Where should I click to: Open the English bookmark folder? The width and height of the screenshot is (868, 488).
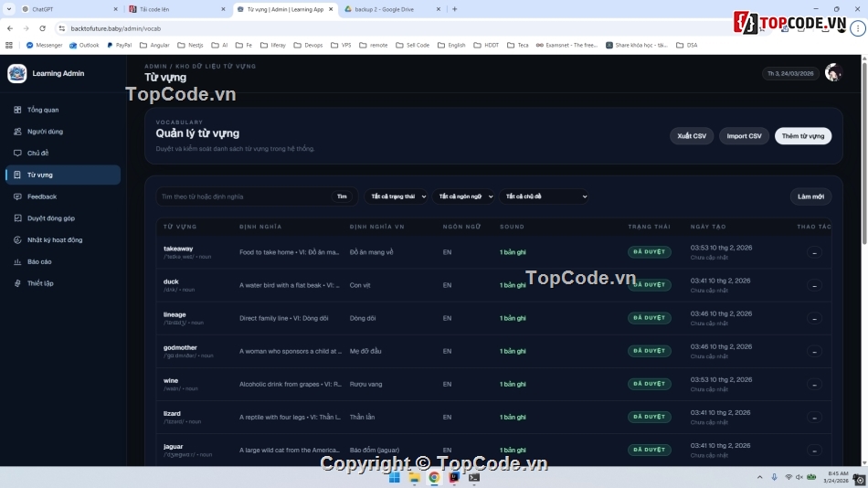coord(451,46)
